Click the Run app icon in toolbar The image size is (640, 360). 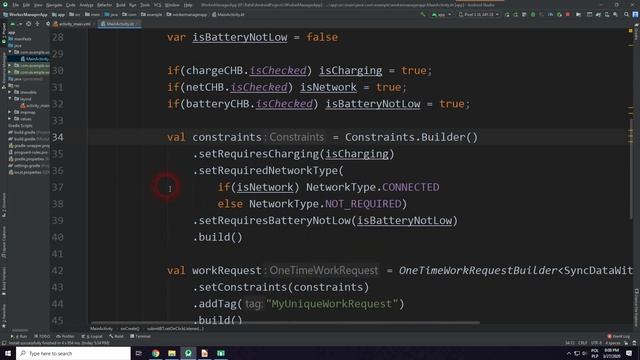click(507, 14)
